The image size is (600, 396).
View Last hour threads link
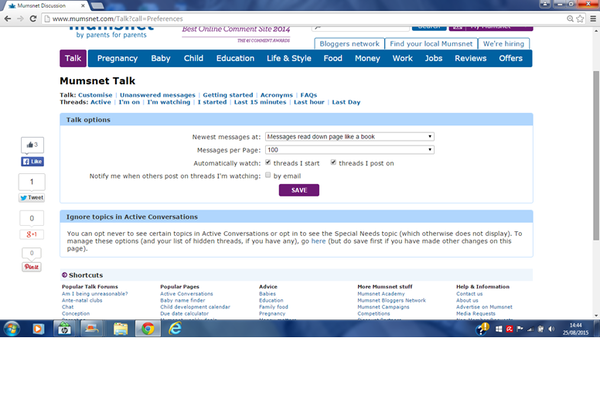[309, 102]
